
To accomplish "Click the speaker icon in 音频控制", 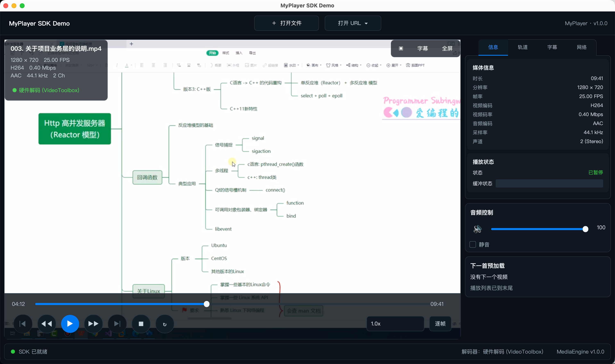I will [x=477, y=229].
